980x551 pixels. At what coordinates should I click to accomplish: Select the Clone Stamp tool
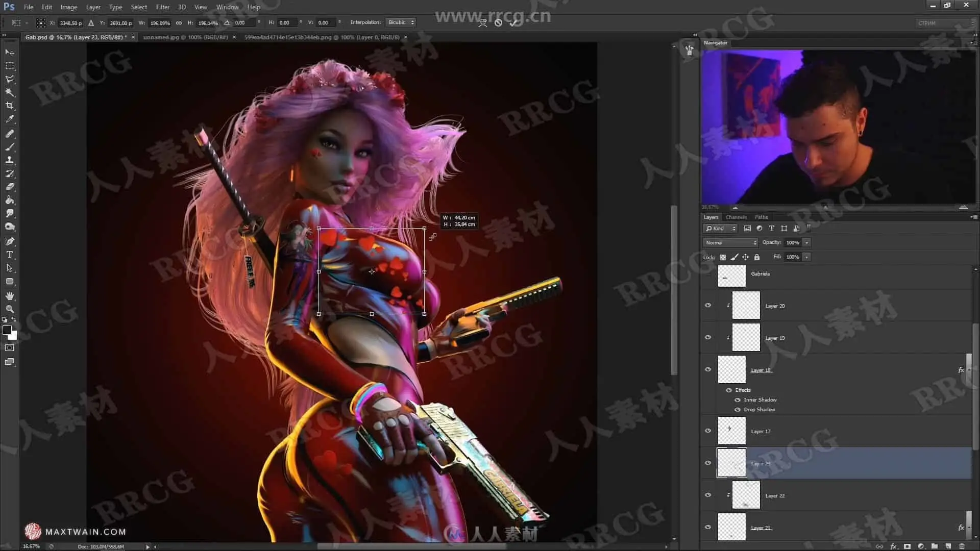(x=10, y=160)
